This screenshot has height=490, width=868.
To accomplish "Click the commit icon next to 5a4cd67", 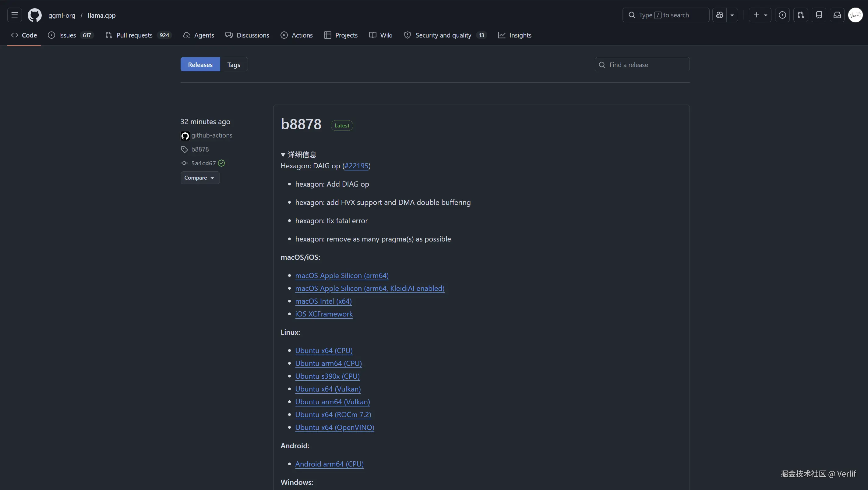I will [184, 163].
